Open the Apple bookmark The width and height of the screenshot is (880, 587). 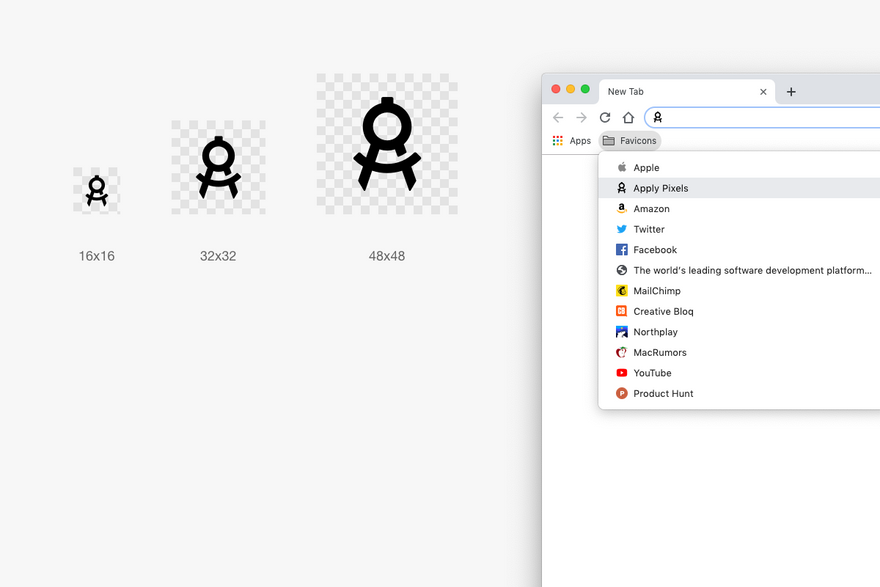click(739, 167)
